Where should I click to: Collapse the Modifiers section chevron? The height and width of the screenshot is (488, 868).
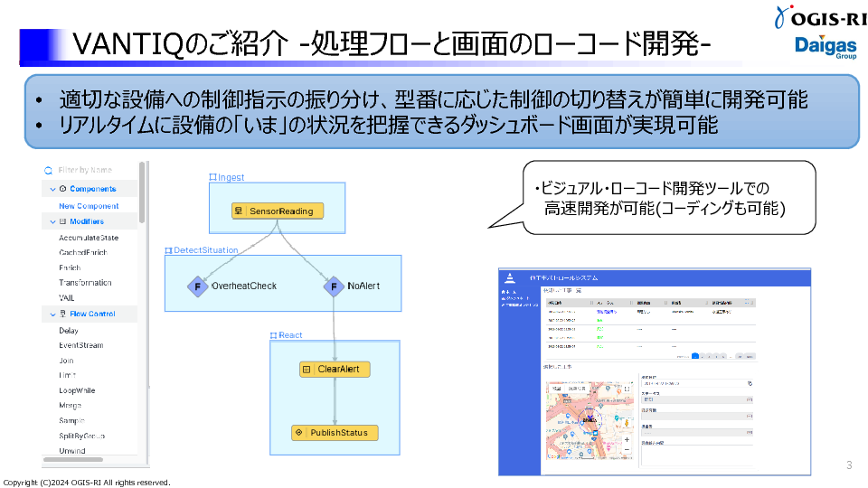(x=52, y=221)
